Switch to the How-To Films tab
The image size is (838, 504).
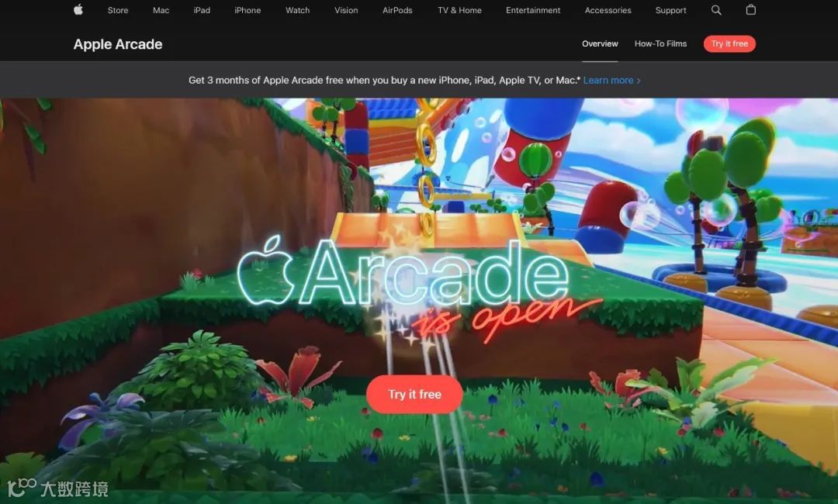click(x=660, y=43)
